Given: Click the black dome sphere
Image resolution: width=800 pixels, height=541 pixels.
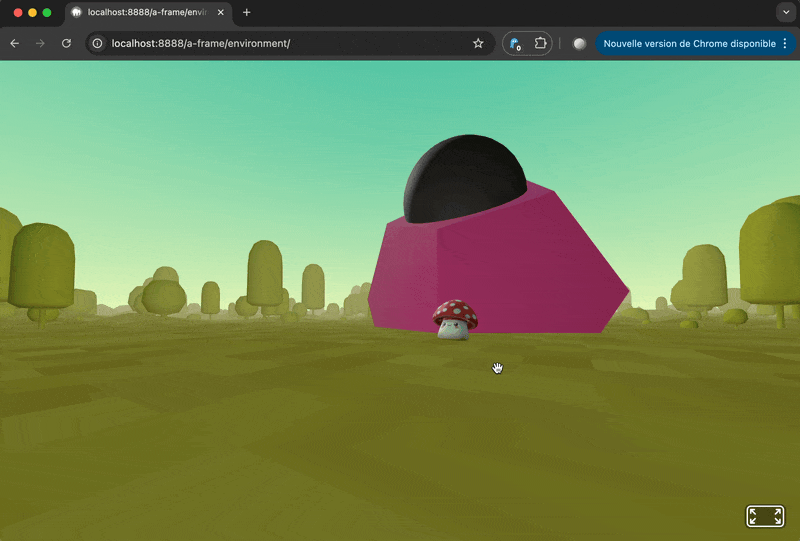Looking at the screenshot, I should coord(465,175).
